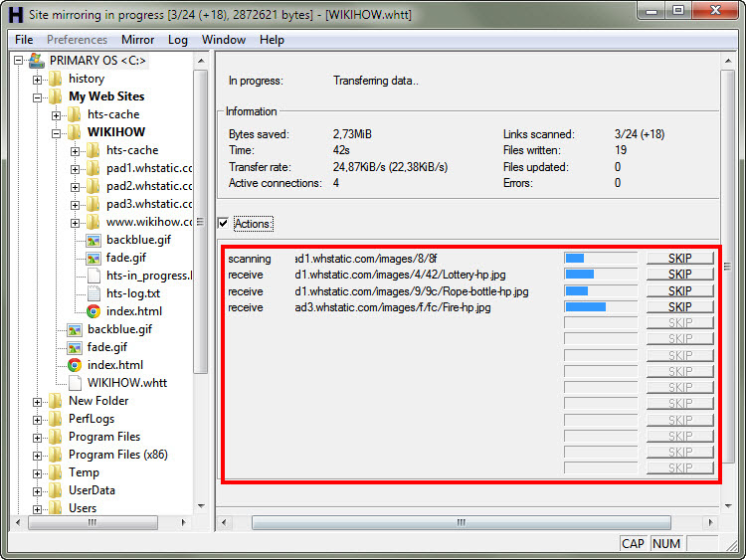This screenshot has width=746, height=560.
Task: Open the Mirror menu
Action: click(138, 40)
